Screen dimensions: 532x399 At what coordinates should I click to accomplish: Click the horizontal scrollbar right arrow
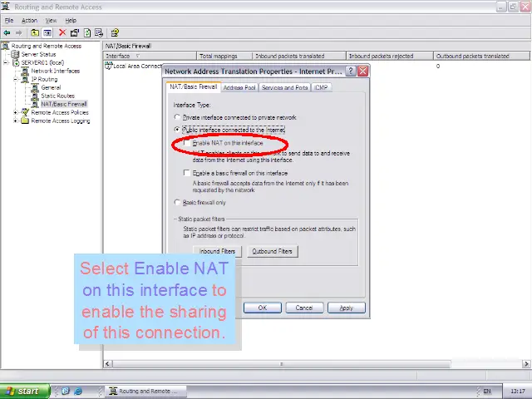point(526,364)
